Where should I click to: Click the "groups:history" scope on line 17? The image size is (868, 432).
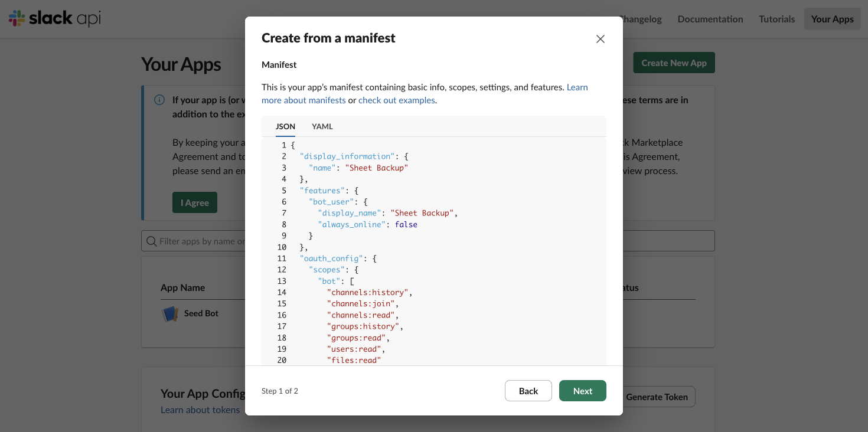(363, 326)
